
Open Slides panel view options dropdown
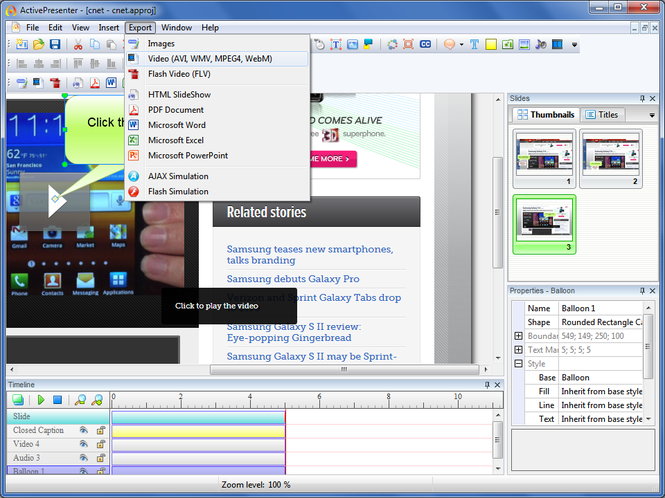(652, 115)
